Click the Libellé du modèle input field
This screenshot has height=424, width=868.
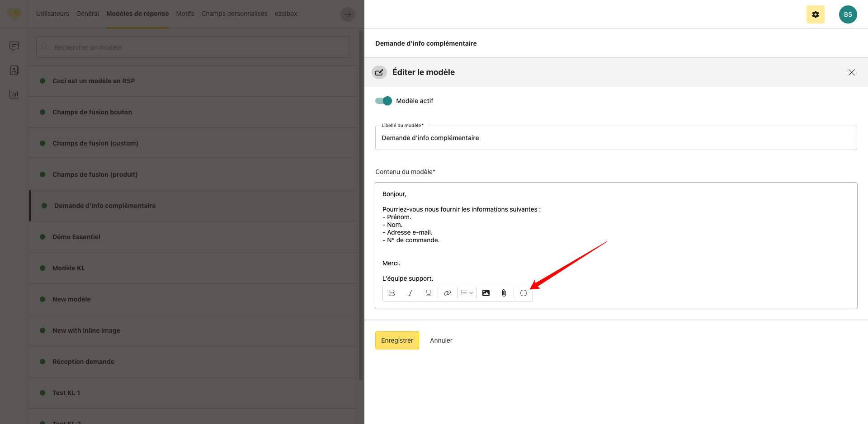pos(616,138)
